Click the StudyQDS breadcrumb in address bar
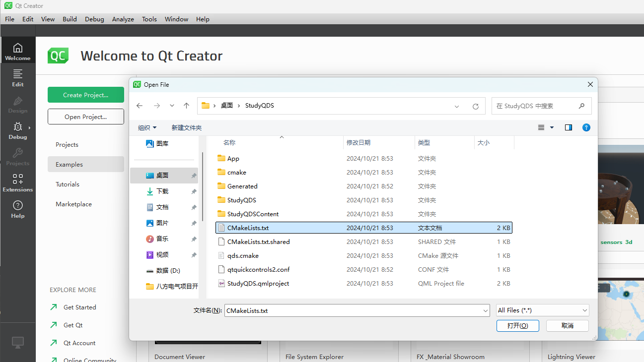This screenshot has width=644, height=362. click(260, 106)
